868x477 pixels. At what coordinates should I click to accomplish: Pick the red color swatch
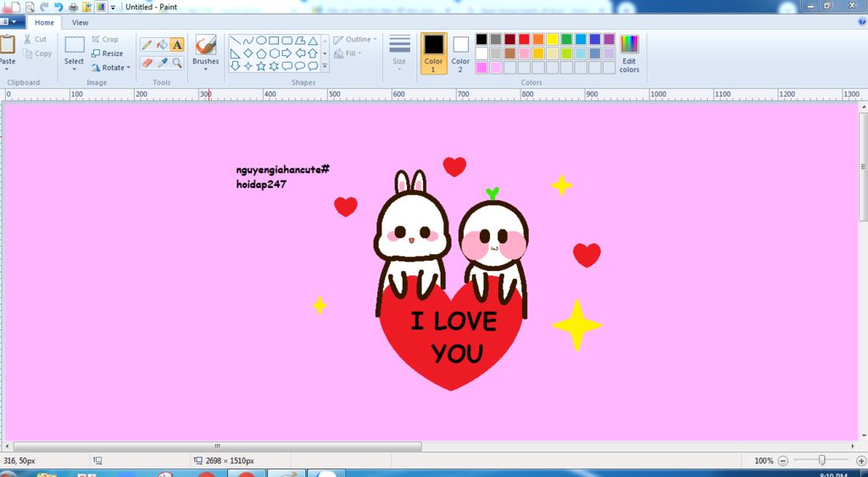(x=524, y=39)
